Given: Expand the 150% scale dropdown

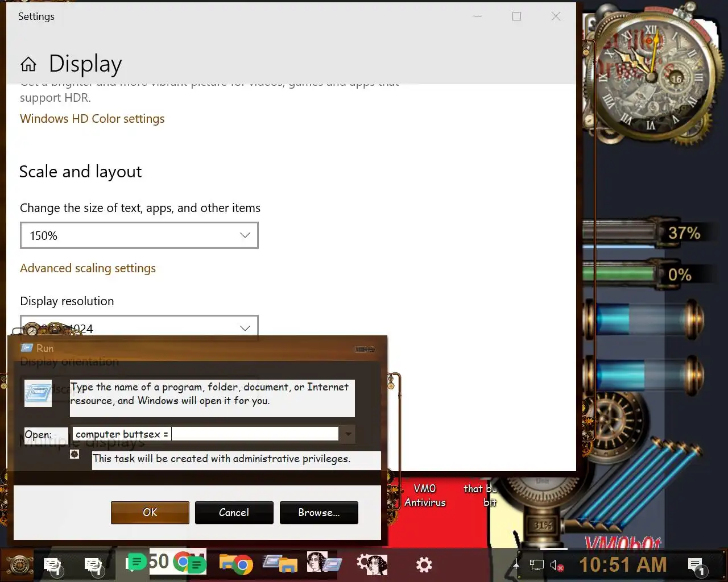Looking at the screenshot, I should tap(139, 235).
